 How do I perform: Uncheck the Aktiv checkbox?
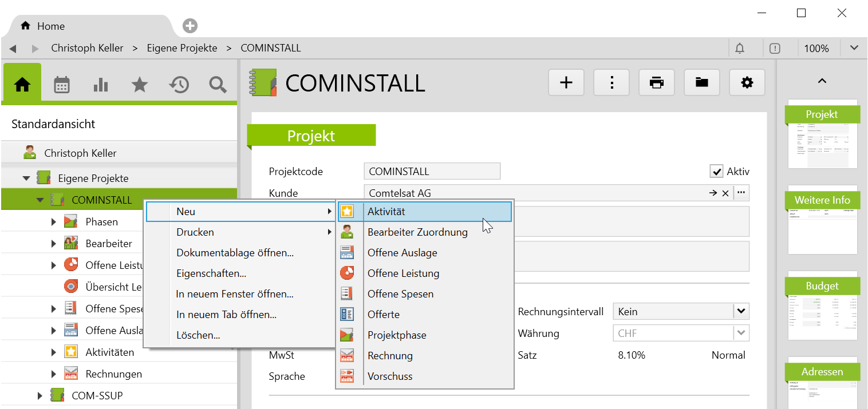[x=716, y=172]
